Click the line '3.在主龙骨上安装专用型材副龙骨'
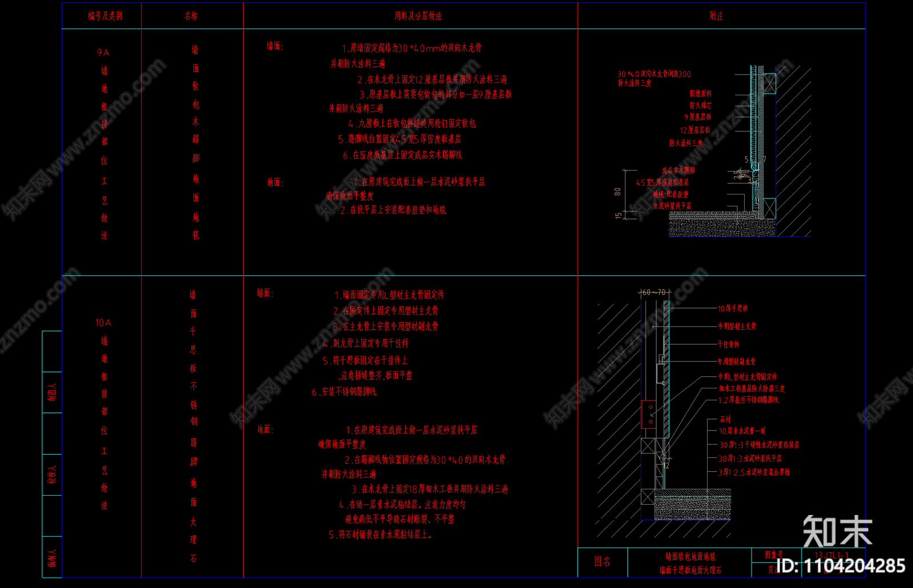Image resolution: width=913 pixels, height=588 pixels. coord(386,327)
